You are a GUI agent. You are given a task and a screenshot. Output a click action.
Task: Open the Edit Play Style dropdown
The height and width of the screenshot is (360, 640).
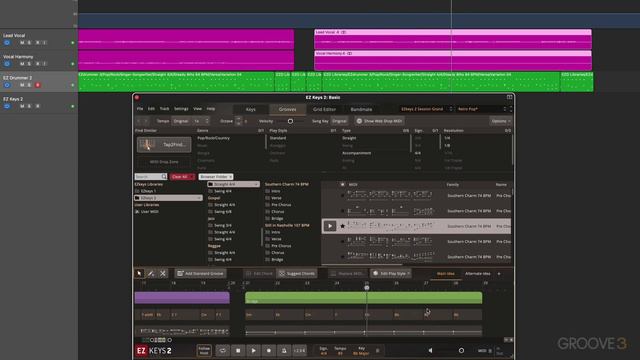[x=391, y=273]
